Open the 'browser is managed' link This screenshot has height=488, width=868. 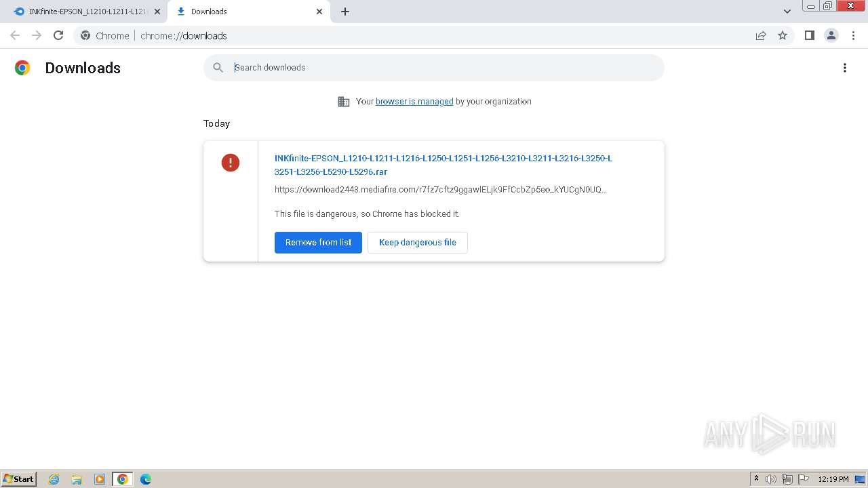(x=414, y=101)
